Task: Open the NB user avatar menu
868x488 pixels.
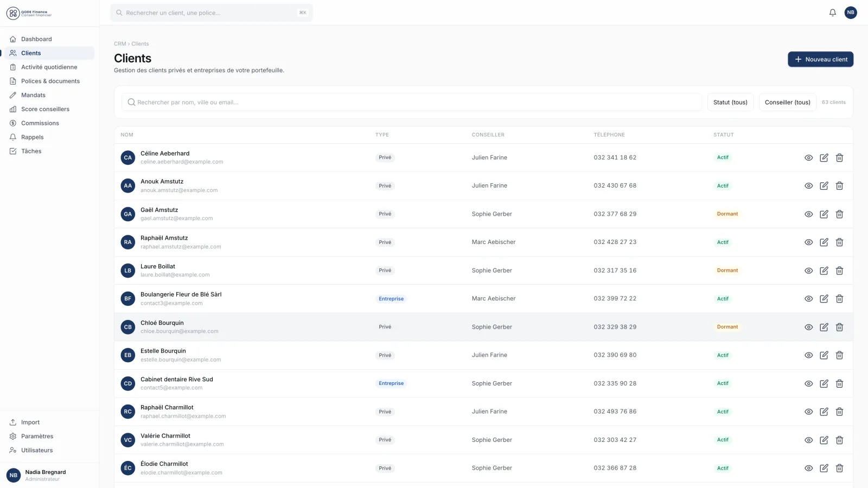Action: tap(851, 12)
